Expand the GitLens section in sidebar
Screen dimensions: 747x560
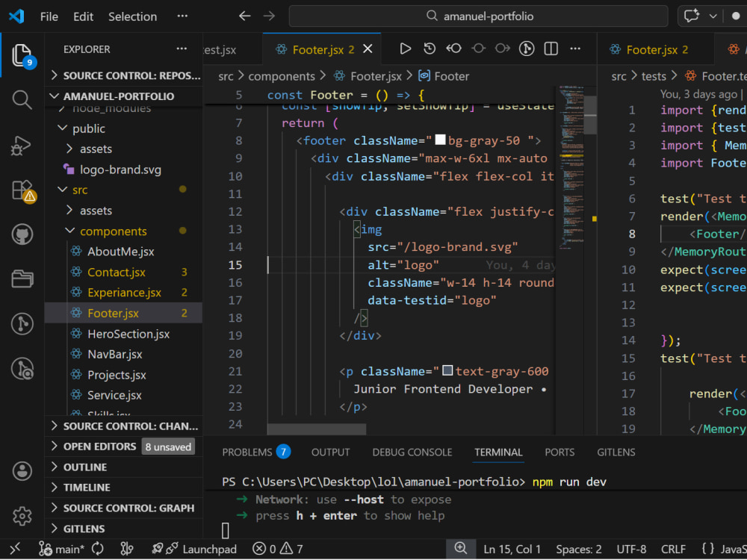tap(124, 529)
